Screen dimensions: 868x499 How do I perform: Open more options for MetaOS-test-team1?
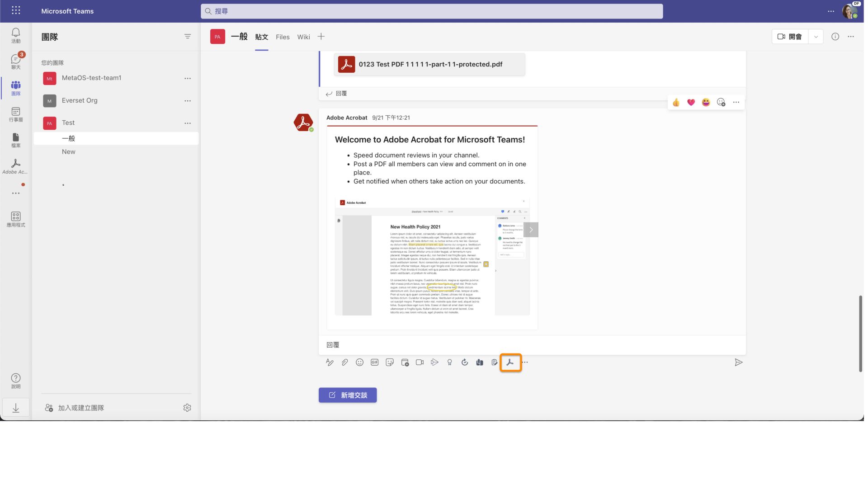tap(188, 78)
